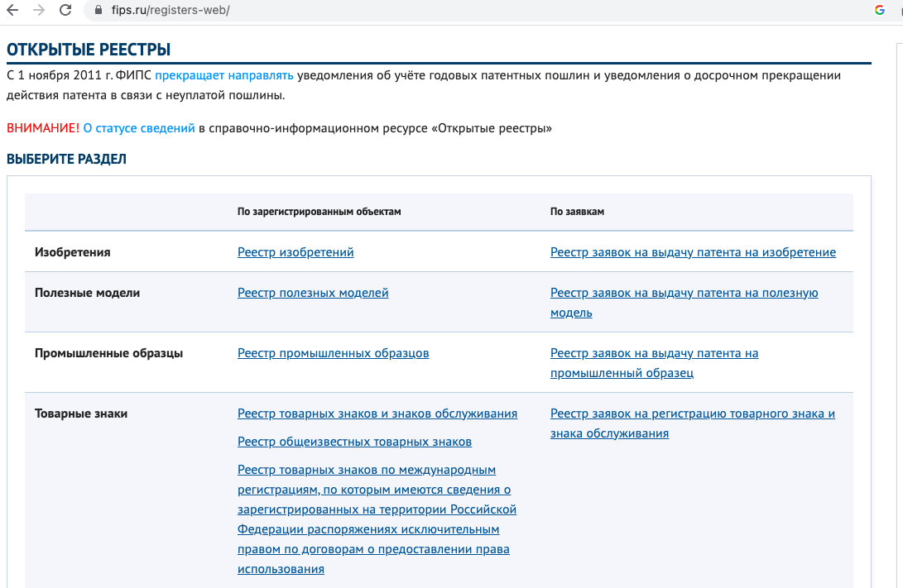Open 'Реестр полезных моделей' link
Screen dimensions: 903x588
pos(313,293)
